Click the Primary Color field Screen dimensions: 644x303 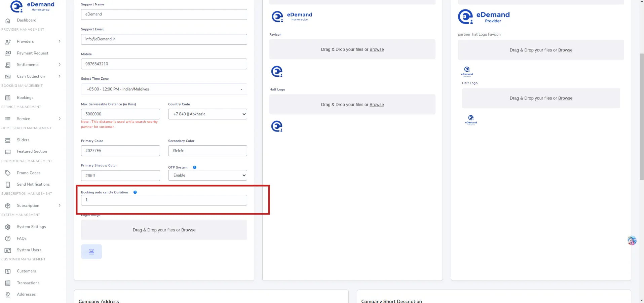coord(120,151)
